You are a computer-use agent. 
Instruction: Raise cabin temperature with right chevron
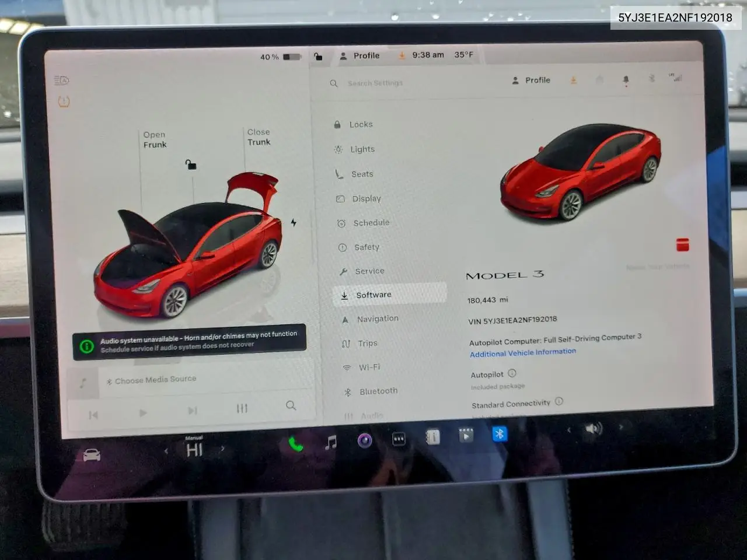coord(222,448)
